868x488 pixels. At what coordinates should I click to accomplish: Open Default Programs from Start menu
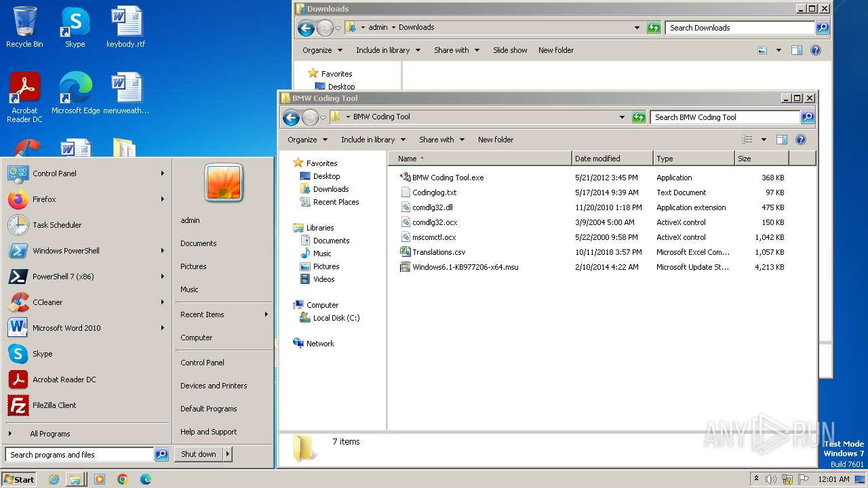point(209,409)
